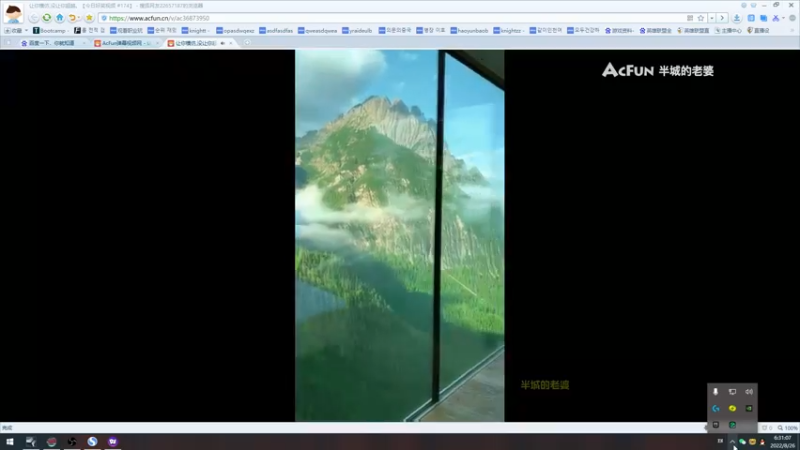Open address bar history dropdown arrow
800x450 pixels.
point(712,18)
